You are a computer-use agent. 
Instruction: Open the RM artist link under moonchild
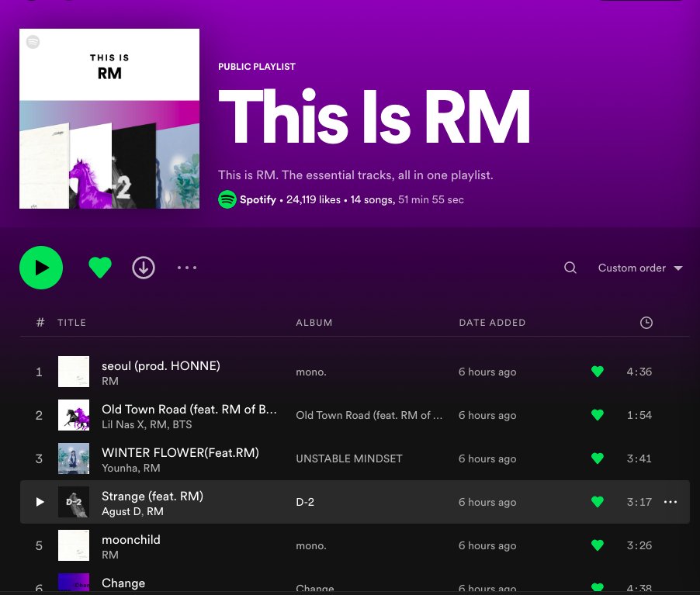coord(110,555)
